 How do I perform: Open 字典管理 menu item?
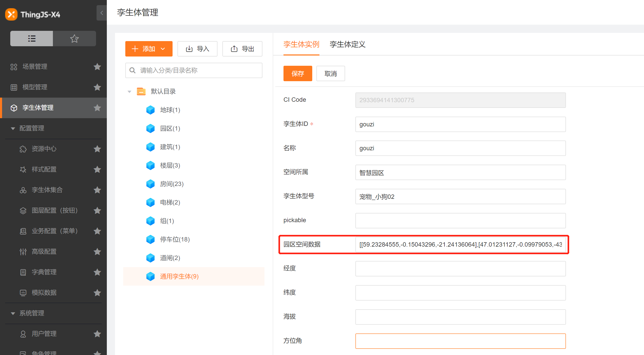click(x=44, y=272)
